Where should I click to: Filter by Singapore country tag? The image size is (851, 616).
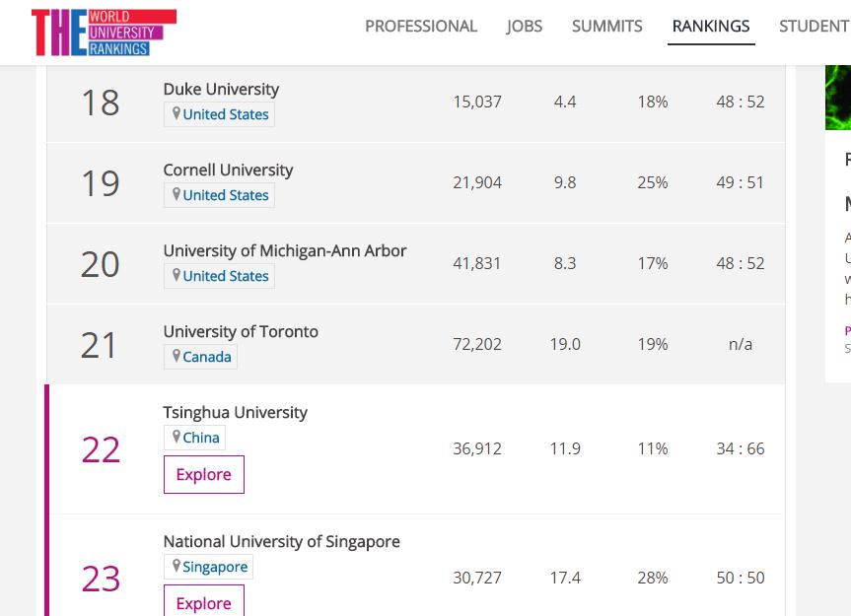(x=214, y=567)
